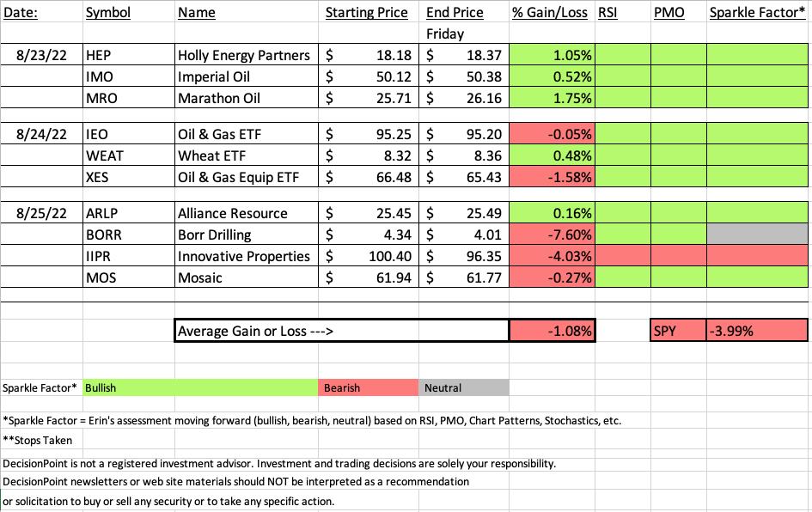
Task: Click the IIPR red RSI cell
Action: point(623,256)
